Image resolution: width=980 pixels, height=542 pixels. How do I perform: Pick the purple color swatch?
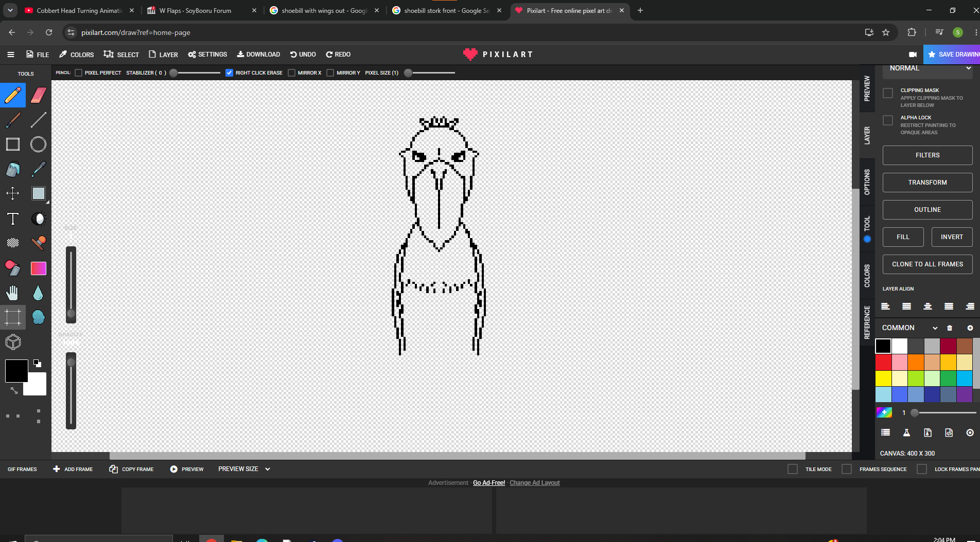coord(964,394)
